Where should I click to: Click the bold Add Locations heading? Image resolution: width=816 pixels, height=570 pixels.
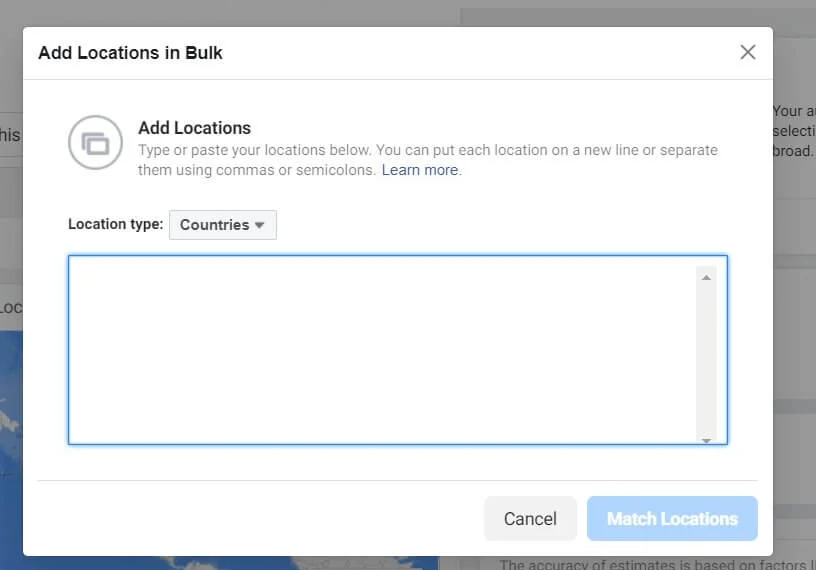(194, 128)
